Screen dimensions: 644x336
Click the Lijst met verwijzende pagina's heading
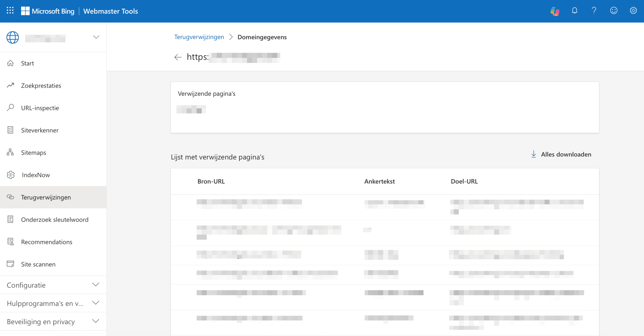(218, 157)
